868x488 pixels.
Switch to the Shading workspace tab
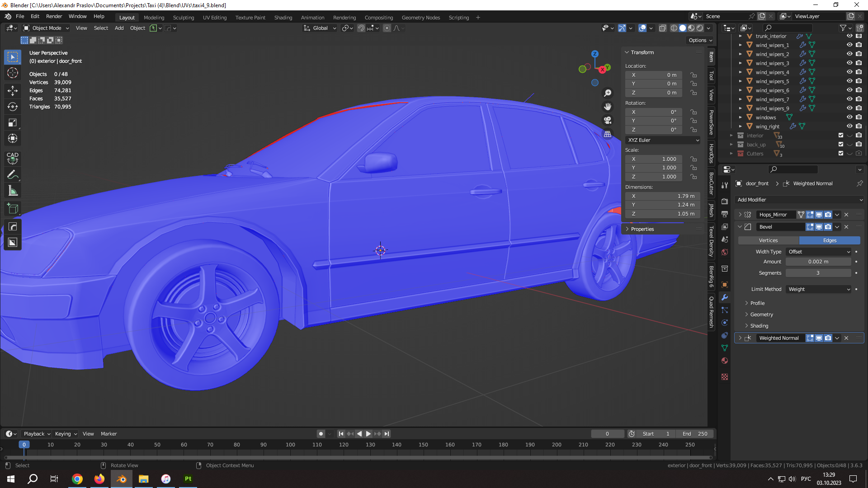[283, 18]
